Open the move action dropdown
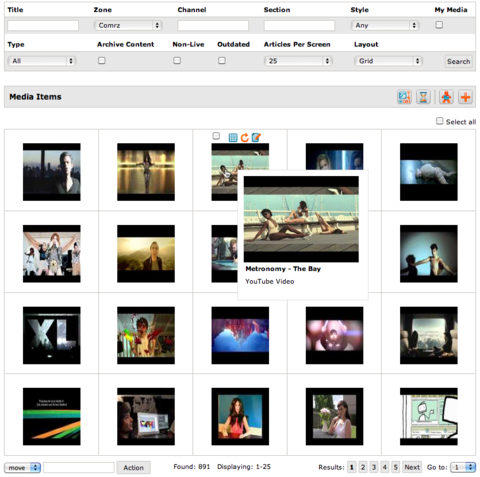This screenshot has width=480, height=477. (22, 468)
